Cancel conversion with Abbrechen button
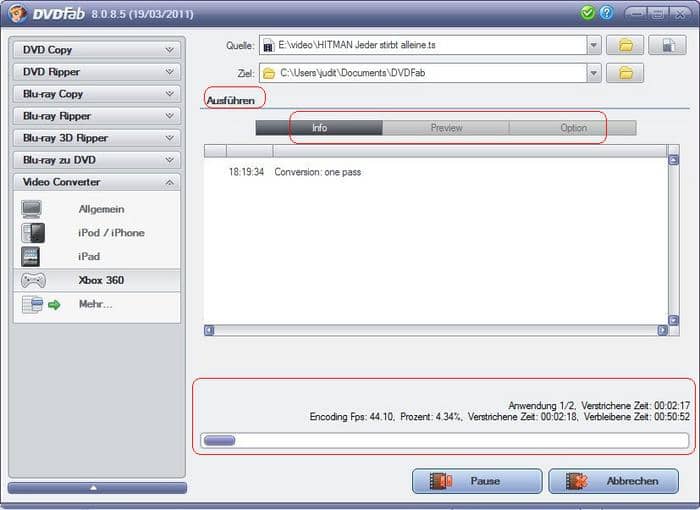This screenshot has width=700, height=510. (613, 481)
